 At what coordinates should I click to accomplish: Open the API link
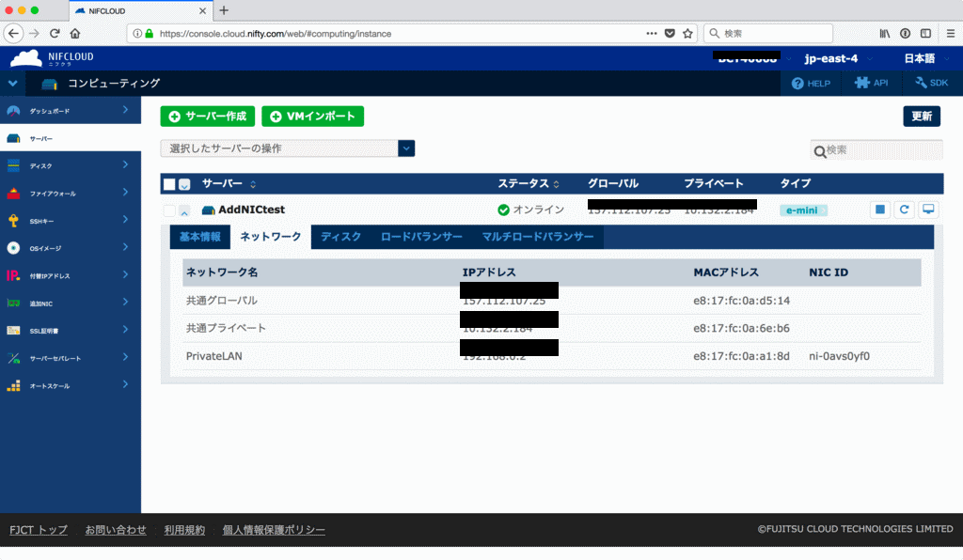[871, 84]
